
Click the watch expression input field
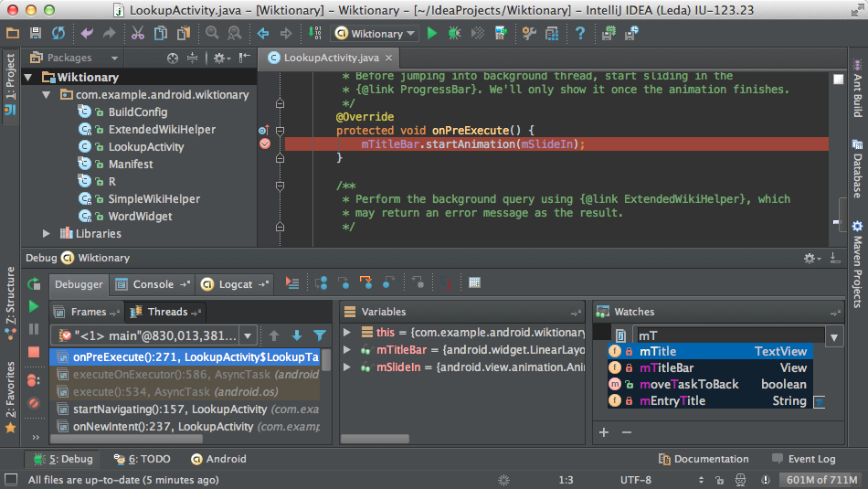pyautogui.click(x=729, y=335)
